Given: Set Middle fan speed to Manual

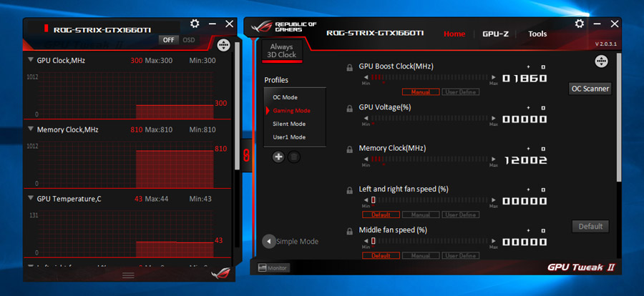Looking at the screenshot, I should pos(421,256).
